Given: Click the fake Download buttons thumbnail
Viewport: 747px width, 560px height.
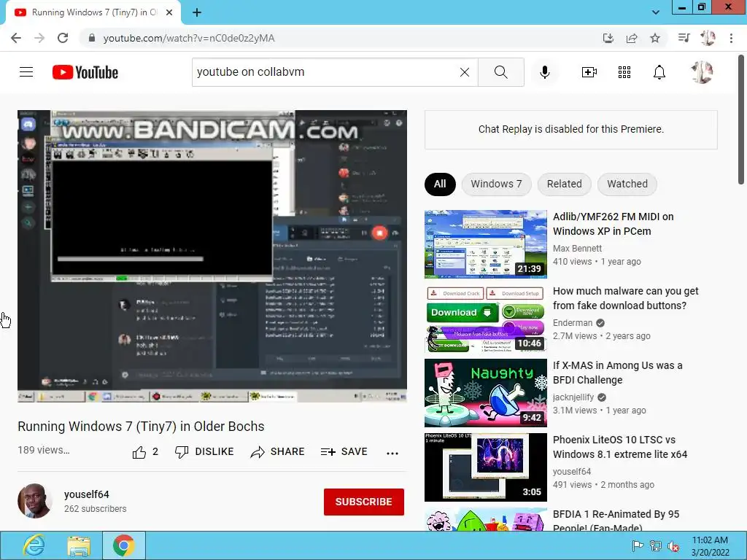Looking at the screenshot, I should [485, 319].
